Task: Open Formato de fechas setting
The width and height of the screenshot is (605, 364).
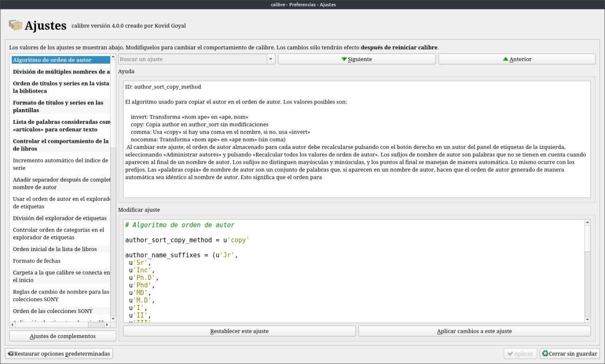Action: pos(37,261)
